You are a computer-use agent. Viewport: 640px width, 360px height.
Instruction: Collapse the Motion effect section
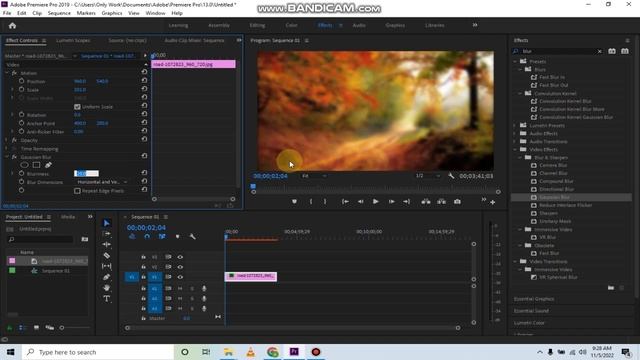[7, 73]
